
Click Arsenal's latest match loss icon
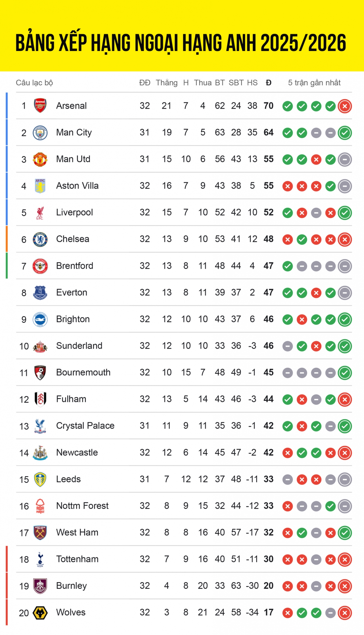[x=345, y=106]
